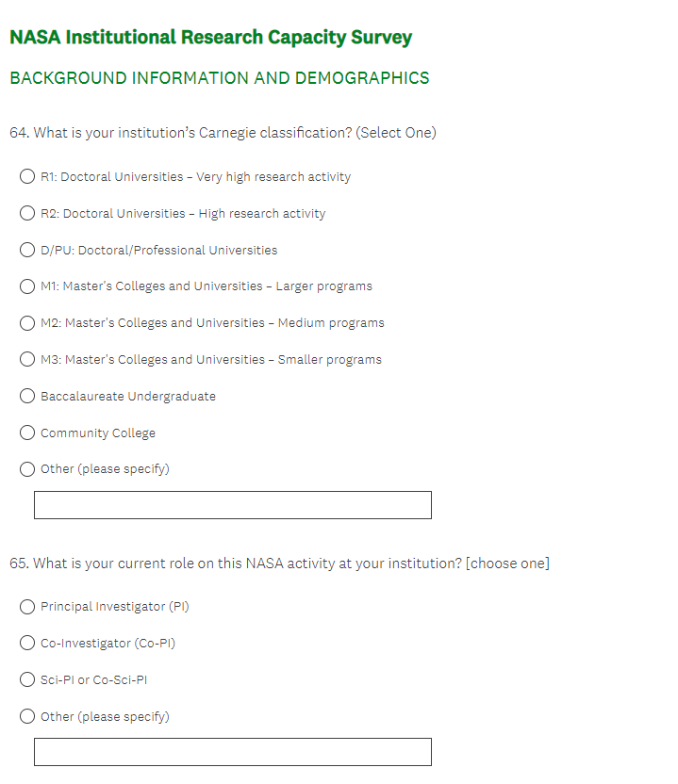Pick M1 Master's Colleges larger programs

coord(28,286)
